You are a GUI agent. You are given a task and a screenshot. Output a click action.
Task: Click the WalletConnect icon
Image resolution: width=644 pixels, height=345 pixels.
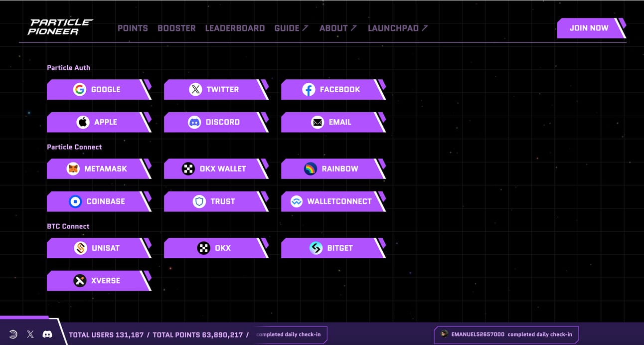[297, 201]
